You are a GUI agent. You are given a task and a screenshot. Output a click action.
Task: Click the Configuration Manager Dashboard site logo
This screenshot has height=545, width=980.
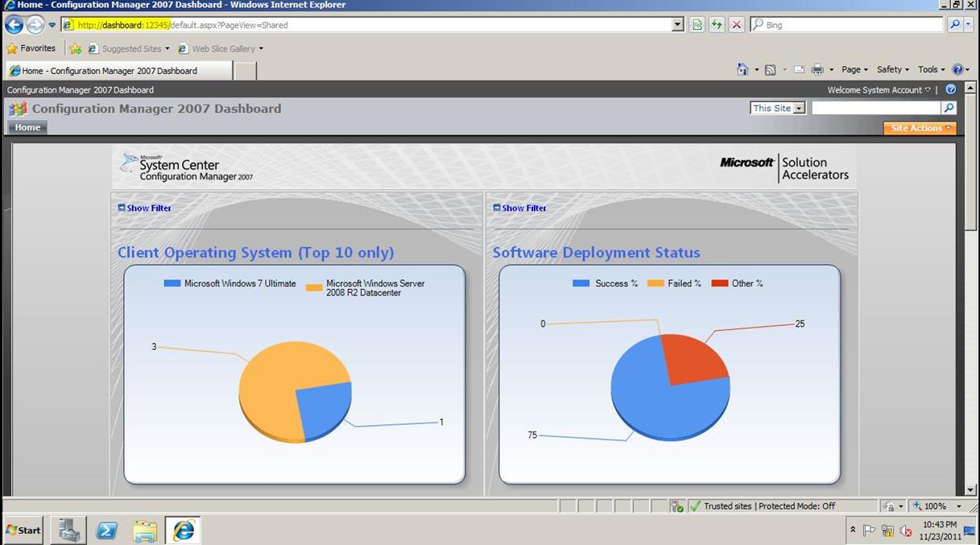pyautogui.click(x=18, y=109)
